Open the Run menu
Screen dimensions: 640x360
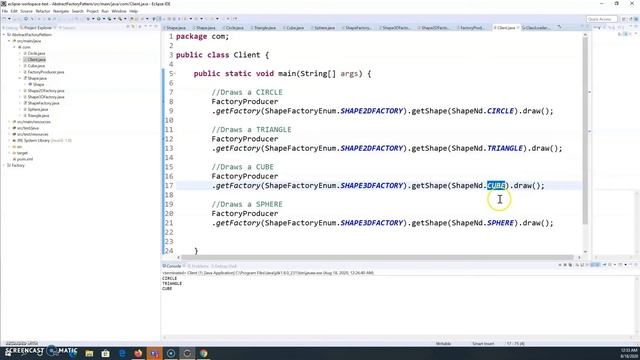pyautogui.click(x=105, y=11)
